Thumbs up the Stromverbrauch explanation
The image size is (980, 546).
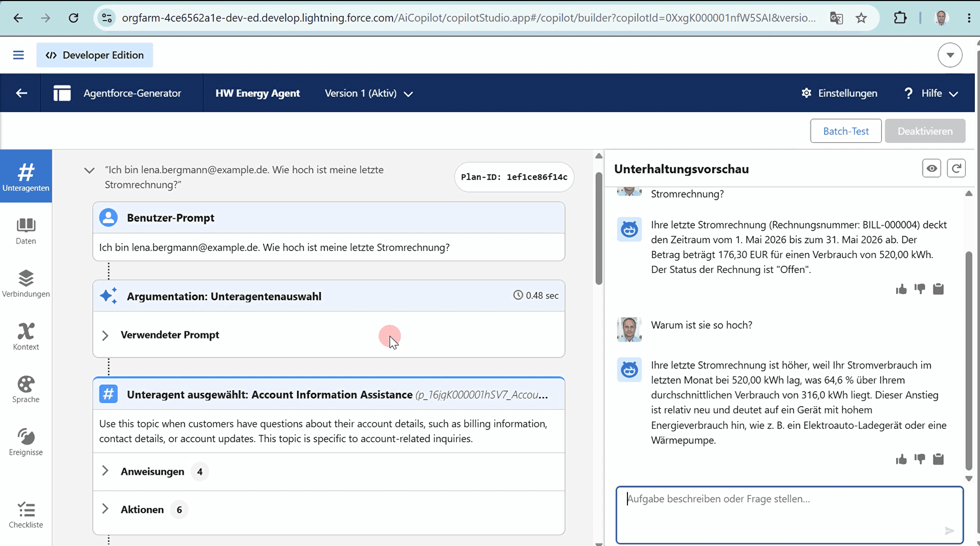click(x=901, y=459)
